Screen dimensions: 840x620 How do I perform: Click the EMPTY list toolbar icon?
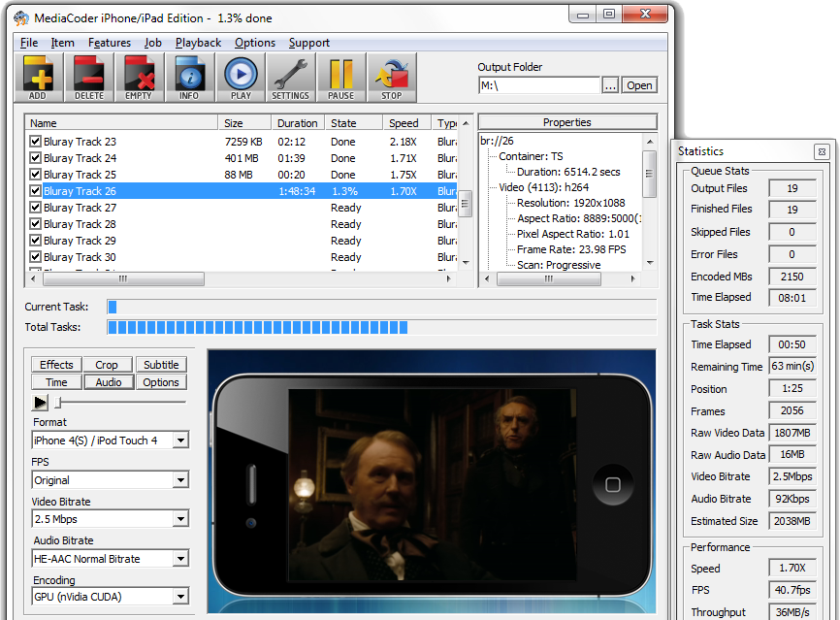(139, 78)
